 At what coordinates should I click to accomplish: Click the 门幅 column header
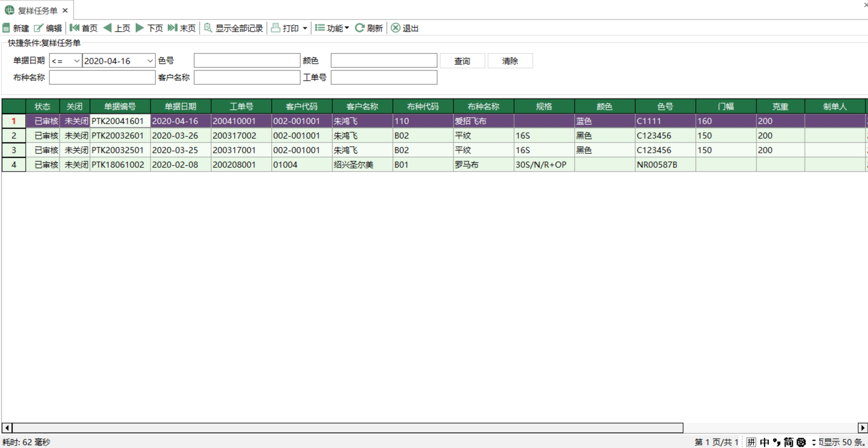pyautogui.click(x=726, y=107)
